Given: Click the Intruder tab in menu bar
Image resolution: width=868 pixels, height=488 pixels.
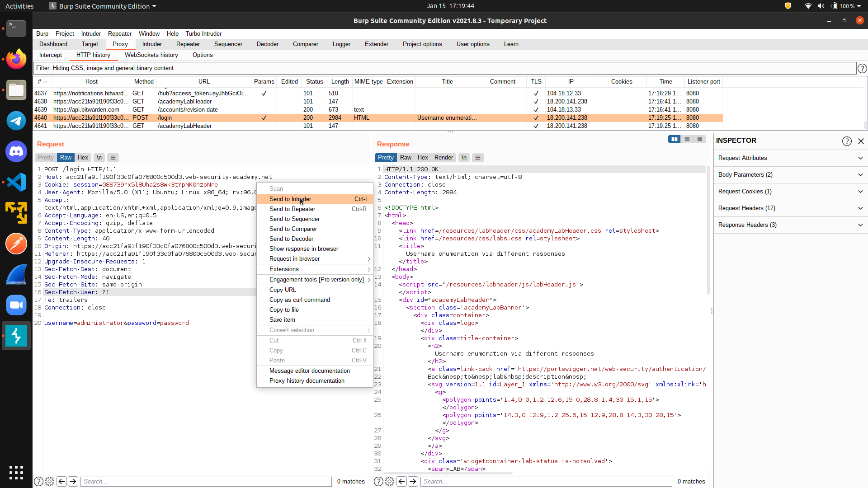Looking at the screenshot, I should click(91, 33).
